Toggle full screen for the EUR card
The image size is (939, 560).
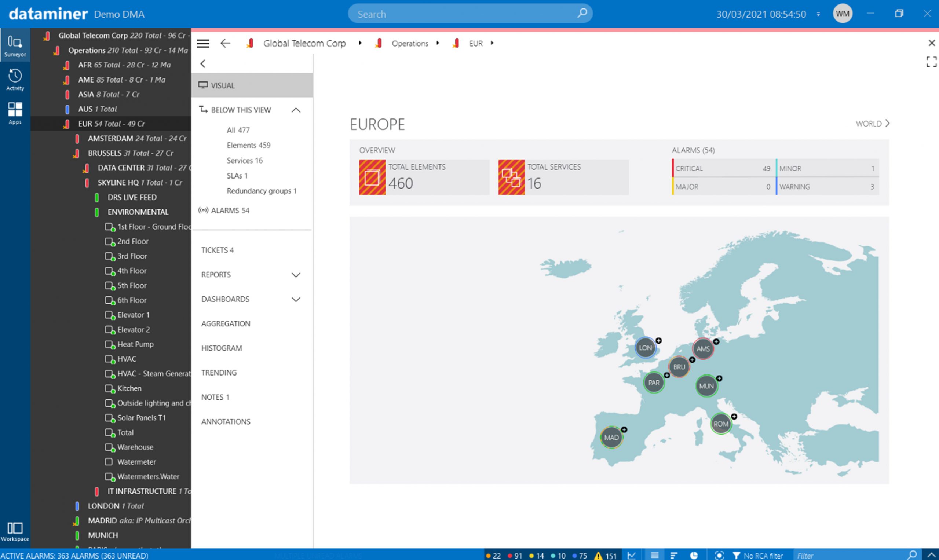coord(931,62)
